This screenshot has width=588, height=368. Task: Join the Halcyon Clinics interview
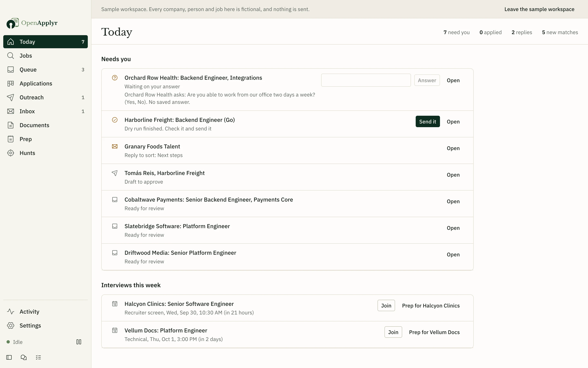(386, 305)
